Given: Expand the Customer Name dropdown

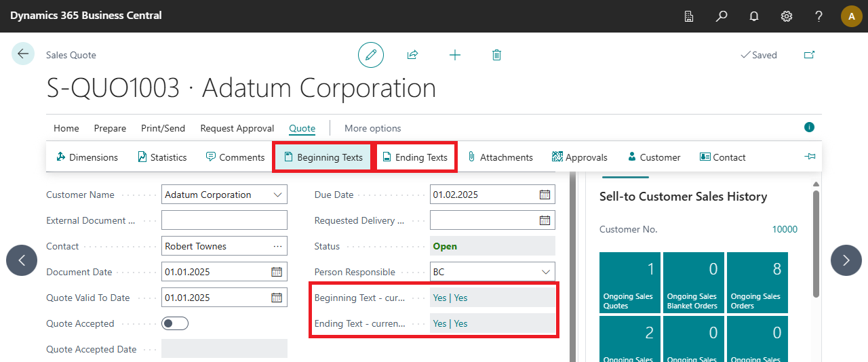Looking at the screenshot, I should pyautogui.click(x=277, y=195).
